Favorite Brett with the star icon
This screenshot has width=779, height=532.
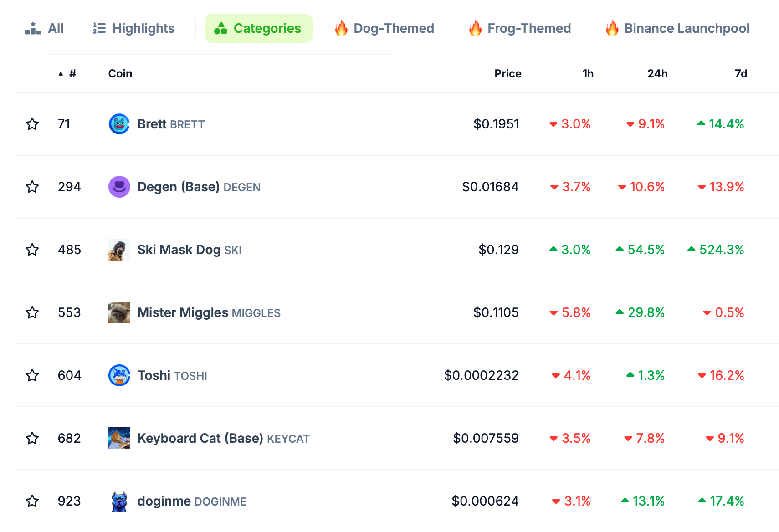click(x=32, y=124)
